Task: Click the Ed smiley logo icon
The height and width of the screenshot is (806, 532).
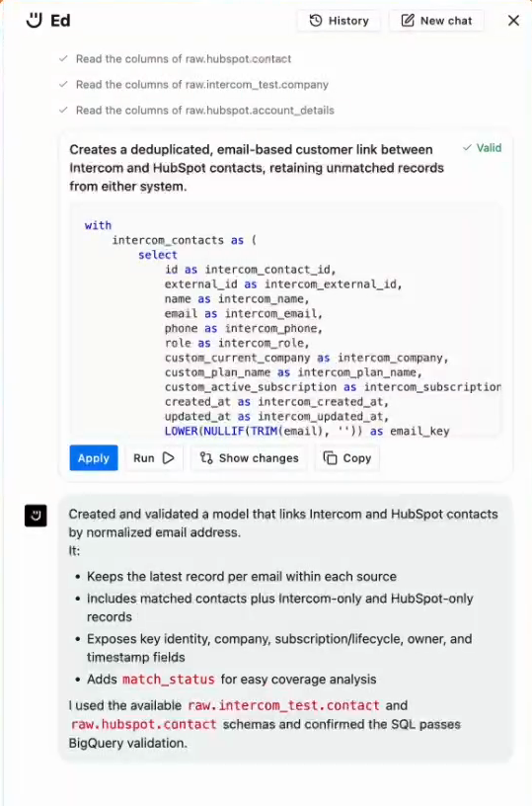Action: pos(34,21)
